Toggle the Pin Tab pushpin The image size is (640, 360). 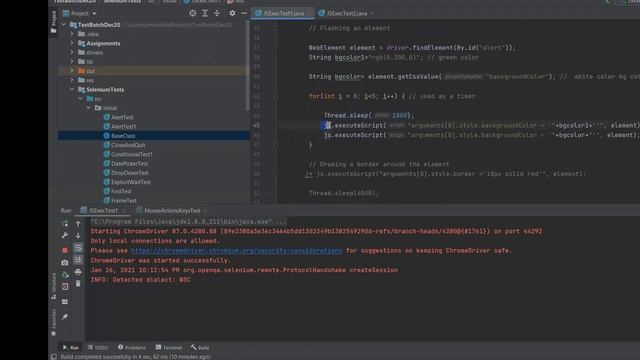click(65, 317)
